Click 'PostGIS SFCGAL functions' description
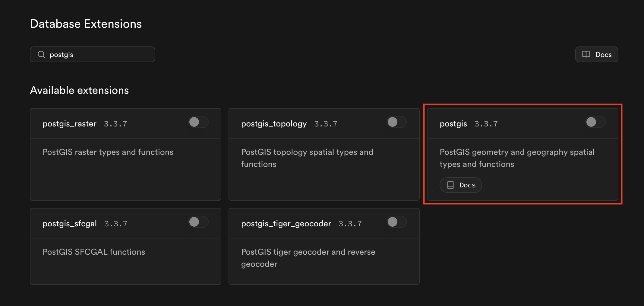 pyautogui.click(x=94, y=252)
